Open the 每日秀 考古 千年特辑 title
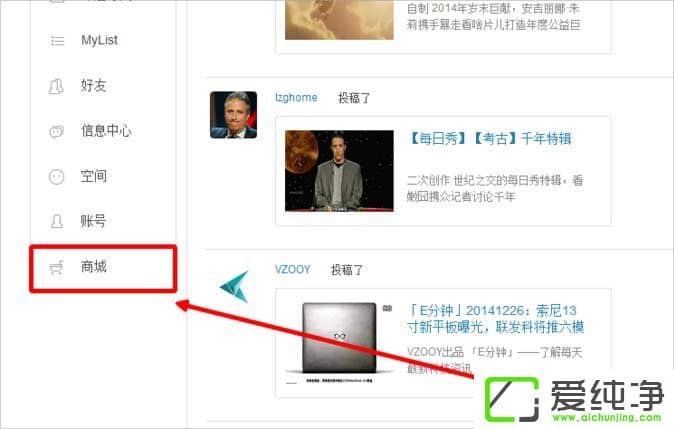The image size is (674, 429). [x=490, y=138]
